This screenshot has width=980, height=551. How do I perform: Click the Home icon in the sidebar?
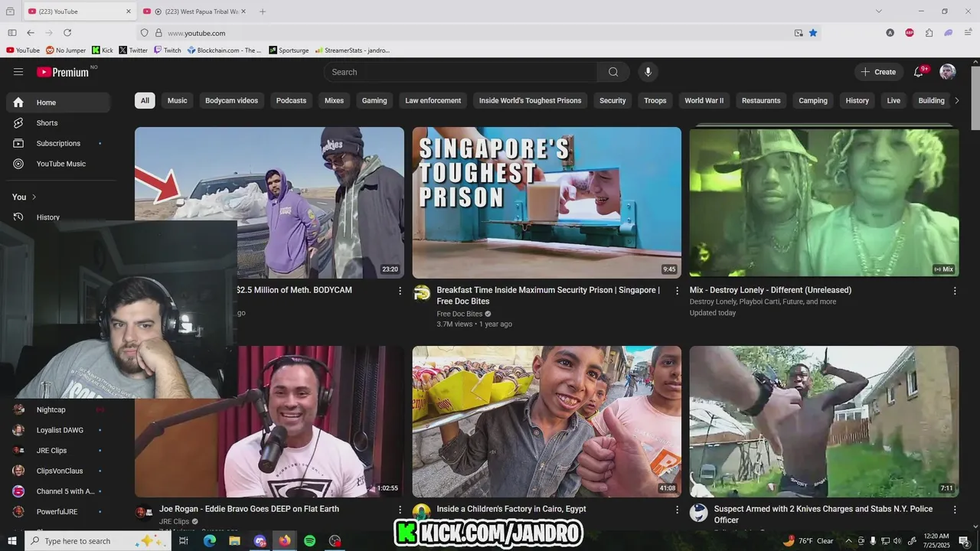point(18,103)
